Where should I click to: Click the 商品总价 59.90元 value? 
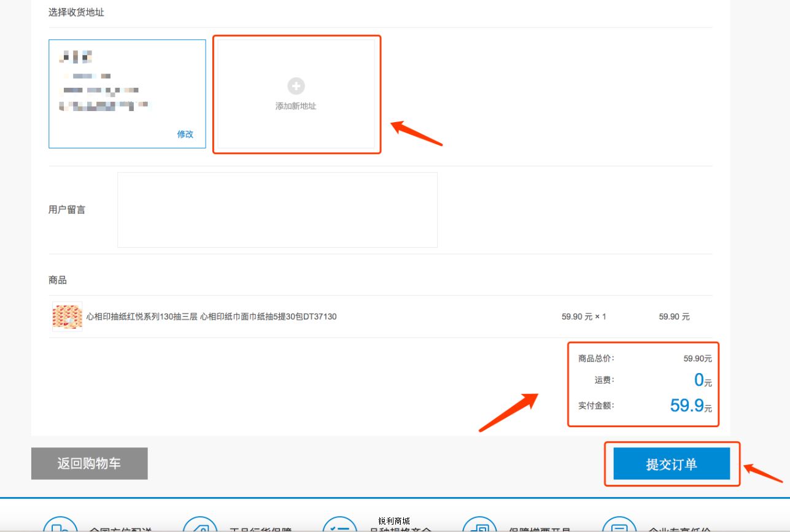[697, 358]
